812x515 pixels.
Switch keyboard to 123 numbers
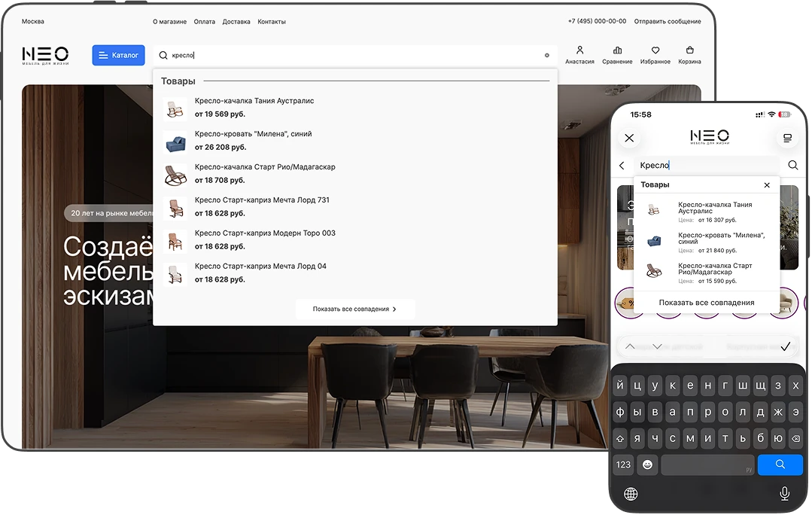[x=624, y=465]
